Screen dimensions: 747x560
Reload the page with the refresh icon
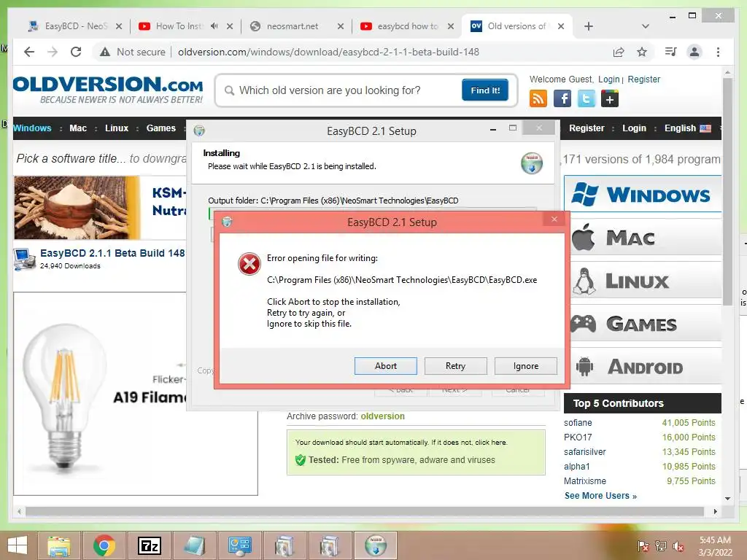[x=76, y=52]
